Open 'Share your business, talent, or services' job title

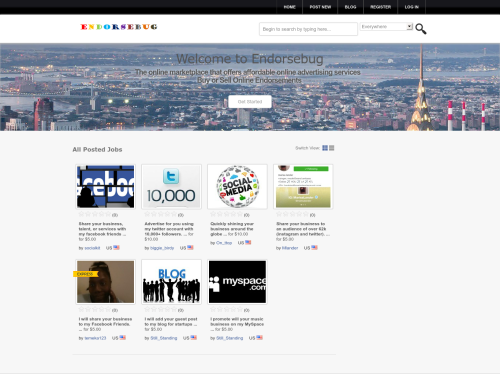[102, 229]
